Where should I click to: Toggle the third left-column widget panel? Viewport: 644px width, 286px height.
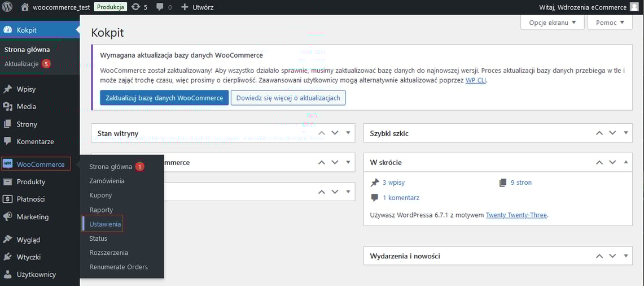(348, 192)
